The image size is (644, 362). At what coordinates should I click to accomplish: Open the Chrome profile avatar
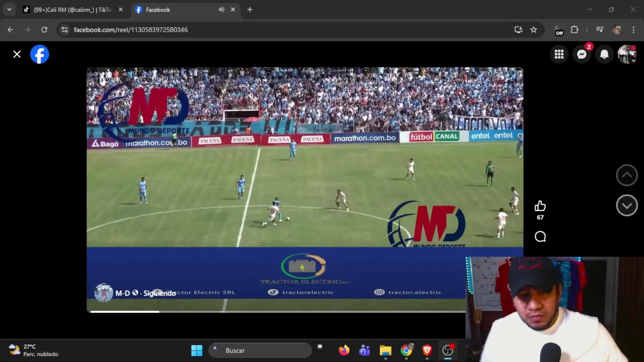(616, 30)
